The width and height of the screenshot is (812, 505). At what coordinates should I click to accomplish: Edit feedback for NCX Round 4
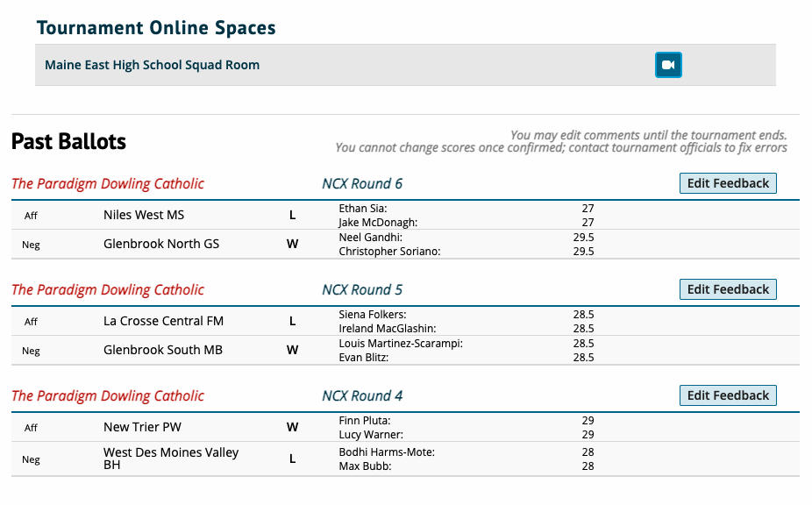pos(728,395)
